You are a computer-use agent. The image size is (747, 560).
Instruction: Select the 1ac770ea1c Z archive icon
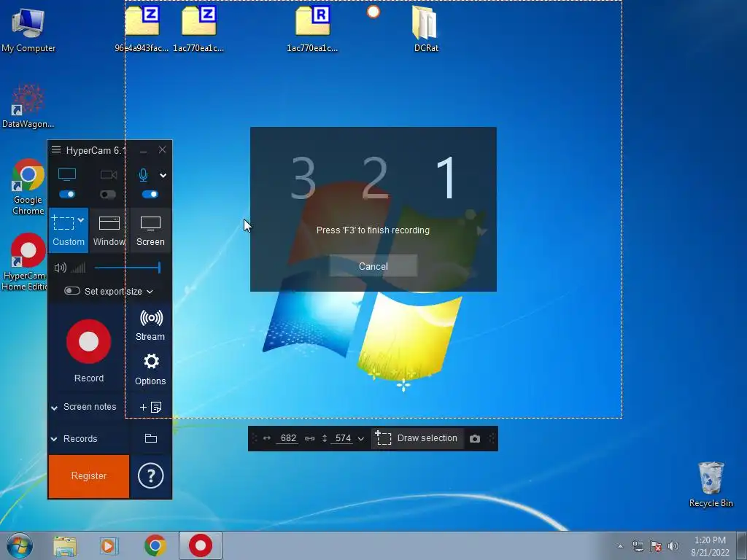(x=198, y=28)
